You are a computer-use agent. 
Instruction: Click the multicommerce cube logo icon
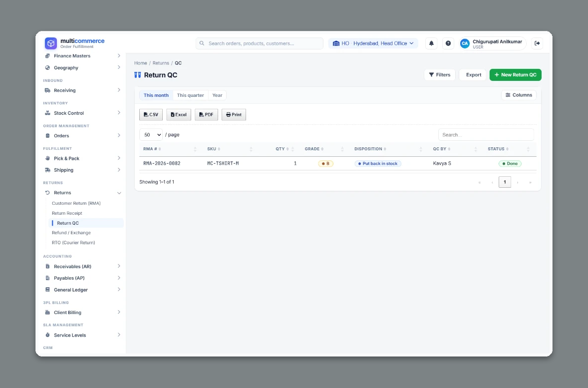50,43
